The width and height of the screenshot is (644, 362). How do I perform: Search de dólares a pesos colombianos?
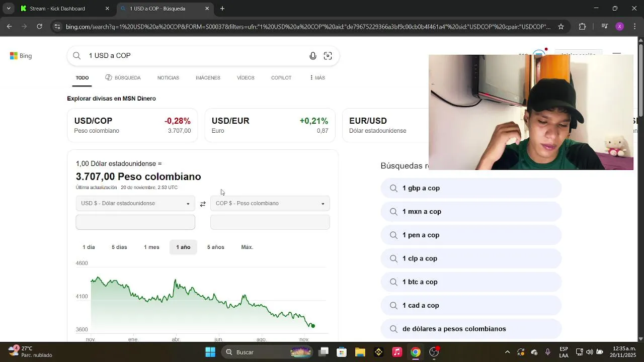click(x=471, y=329)
